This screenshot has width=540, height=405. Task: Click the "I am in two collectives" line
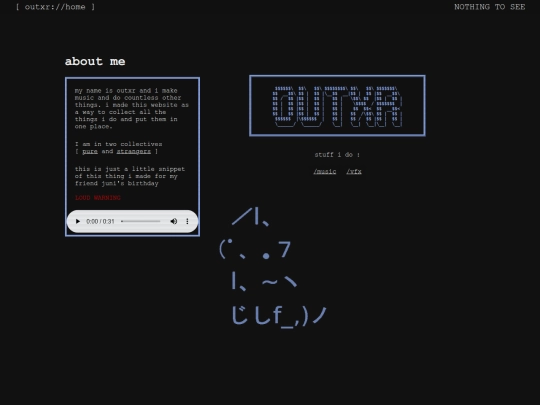point(118,144)
